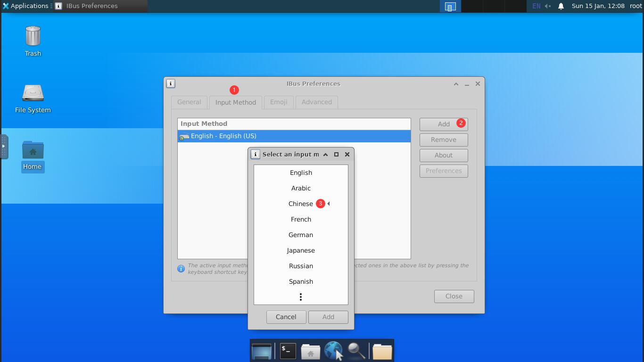This screenshot has height=362, width=644.
Task: Click the clock Sun 15 Jan, 12:08
Action: coord(598,6)
